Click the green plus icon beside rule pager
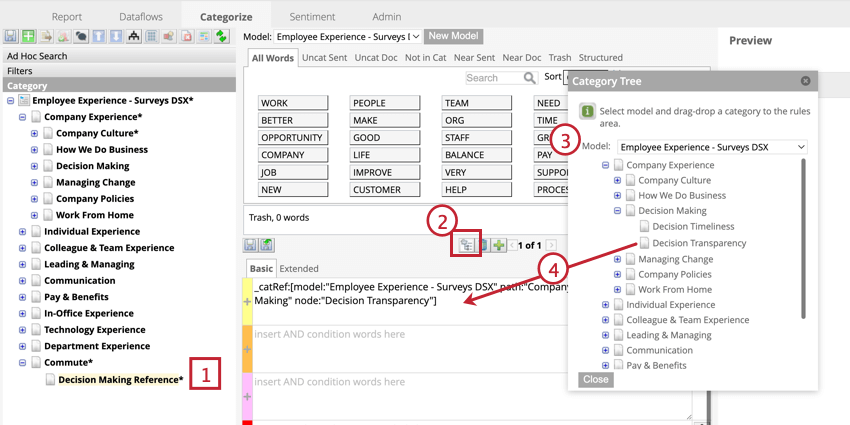 point(498,246)
